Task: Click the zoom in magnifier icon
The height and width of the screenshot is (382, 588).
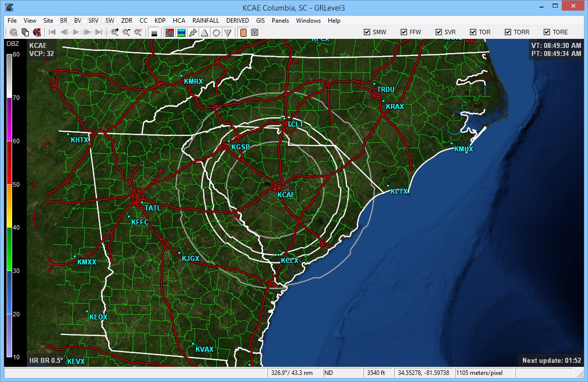Action: [x=115, y=32]
